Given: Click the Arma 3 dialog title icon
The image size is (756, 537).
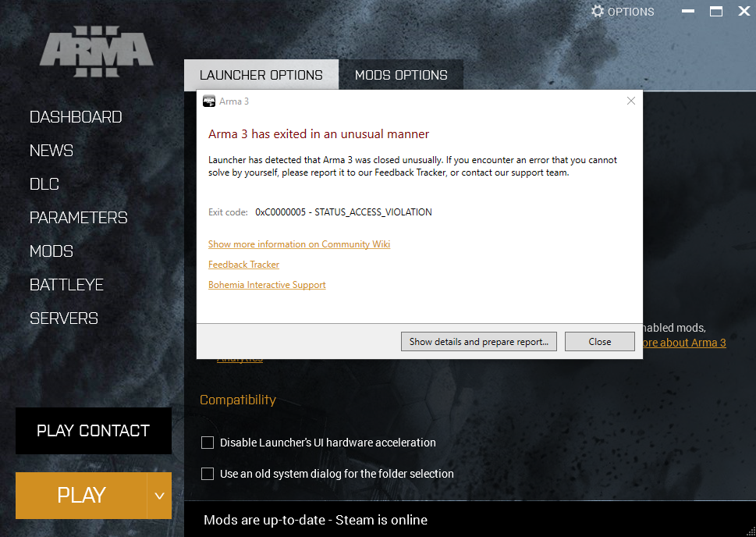Looking at the screenshot, I should click(209, 101).
